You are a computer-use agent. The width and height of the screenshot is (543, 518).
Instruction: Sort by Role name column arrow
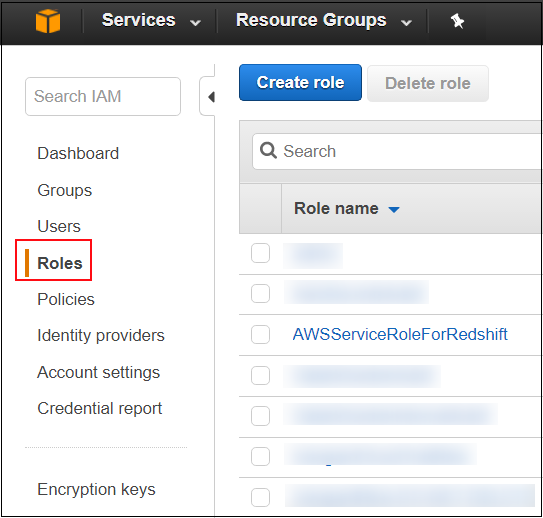(x=394, y=209)
